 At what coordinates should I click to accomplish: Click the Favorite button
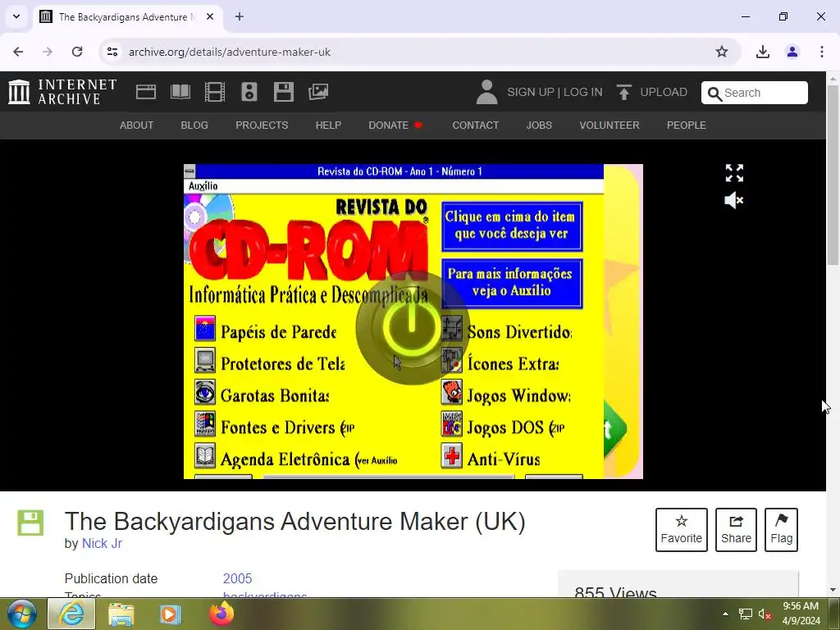tap(682, 530)
